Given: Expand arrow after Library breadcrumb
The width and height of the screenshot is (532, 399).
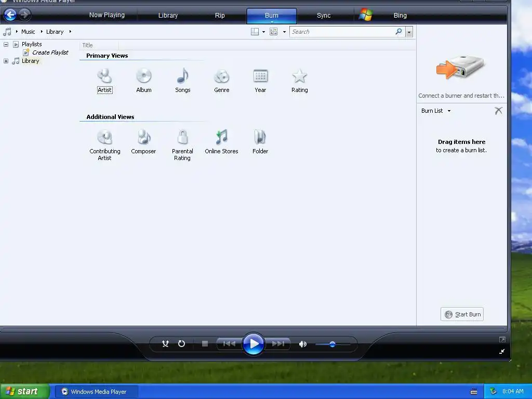Looking at the screenshot, I should point(70,32).
